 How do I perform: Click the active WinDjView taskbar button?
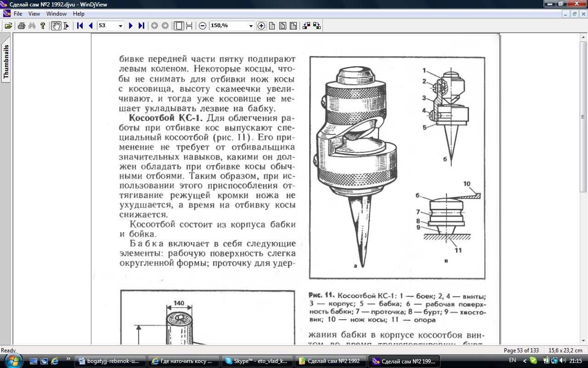point(404,361)
